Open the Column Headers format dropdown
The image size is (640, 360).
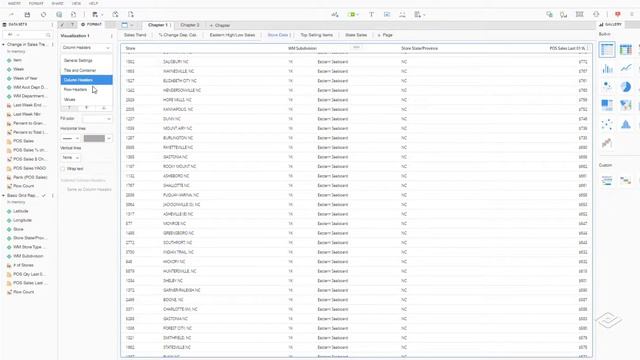click(x=86, y=48)
